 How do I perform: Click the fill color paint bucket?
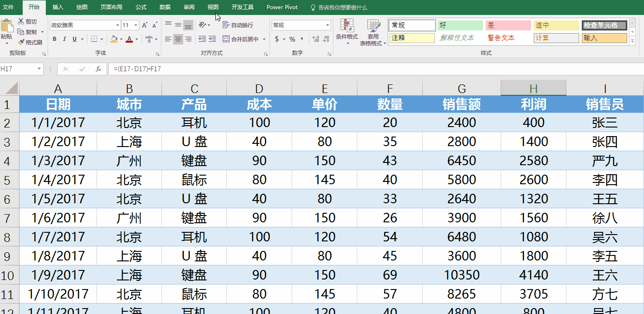[x=114, y=39]
